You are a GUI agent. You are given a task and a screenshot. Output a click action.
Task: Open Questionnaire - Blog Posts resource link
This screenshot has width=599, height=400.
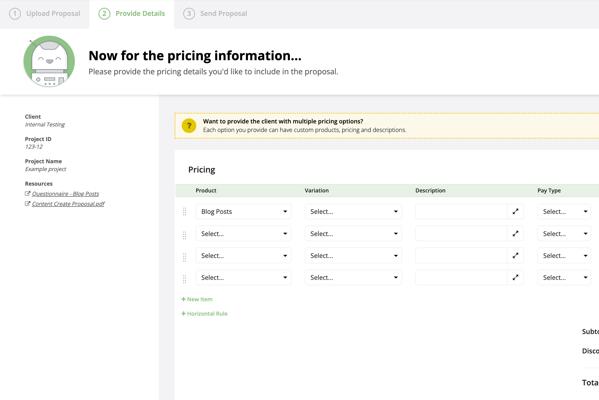(x=65, y=194)
